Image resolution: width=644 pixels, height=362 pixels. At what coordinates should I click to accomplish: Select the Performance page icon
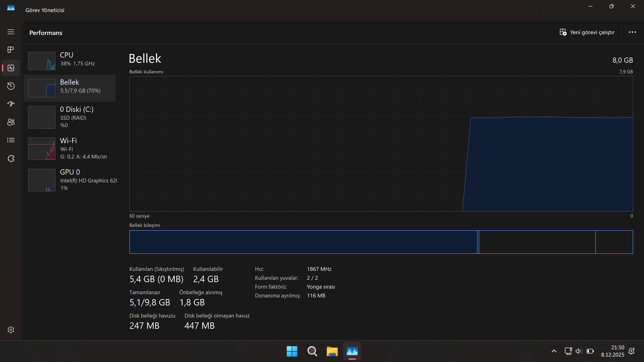coord(11,68)
